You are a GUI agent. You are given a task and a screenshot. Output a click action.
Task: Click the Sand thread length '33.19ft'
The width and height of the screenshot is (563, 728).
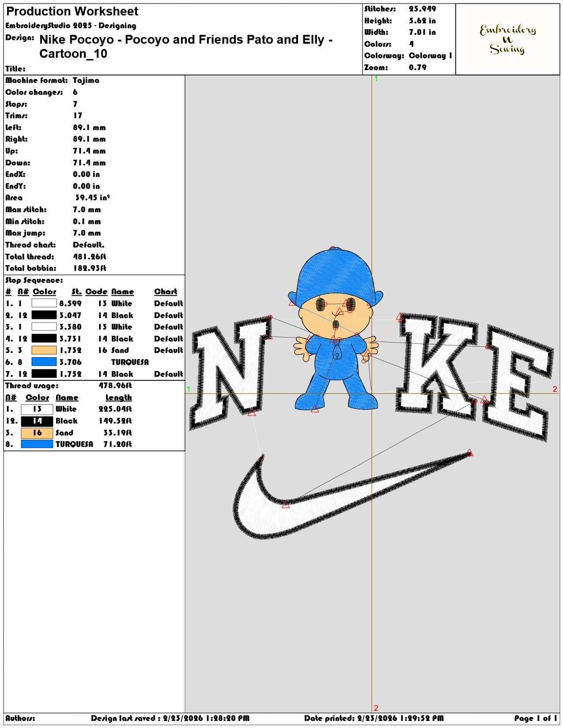click(117, 433)
